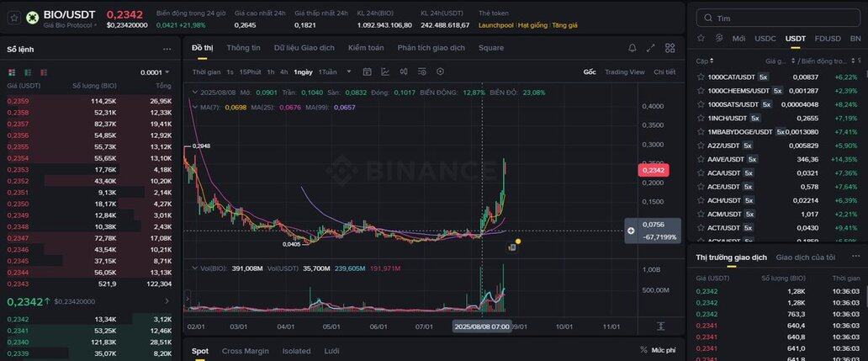Select sell order row at price 0,2359

(89, 101)
